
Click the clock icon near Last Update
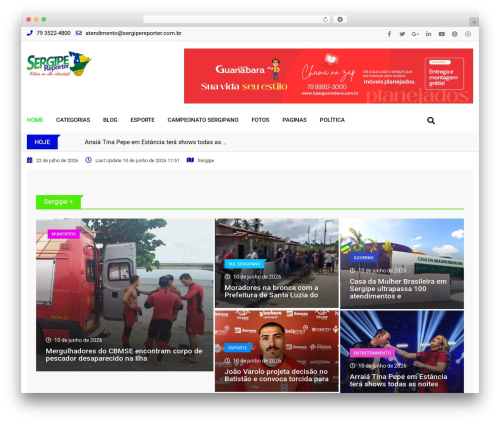pyautogui.click(x=88, y=160)
